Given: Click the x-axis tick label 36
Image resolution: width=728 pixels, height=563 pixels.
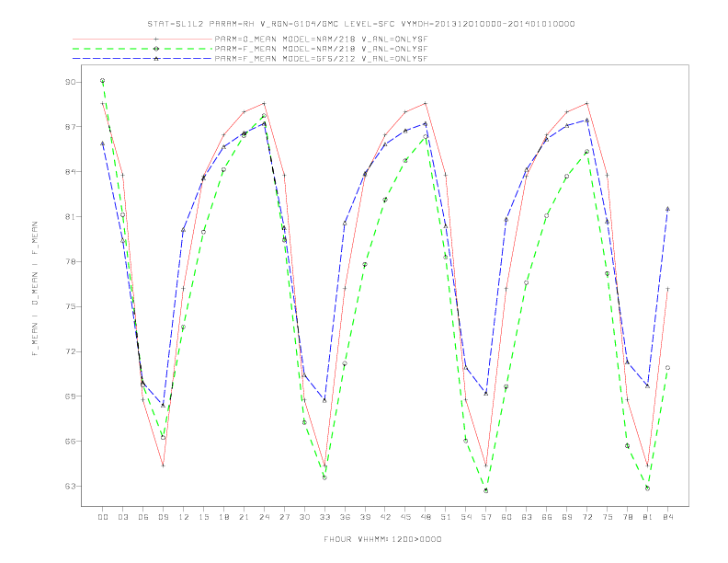Looking at the screenshot, I should pos(345,517).
